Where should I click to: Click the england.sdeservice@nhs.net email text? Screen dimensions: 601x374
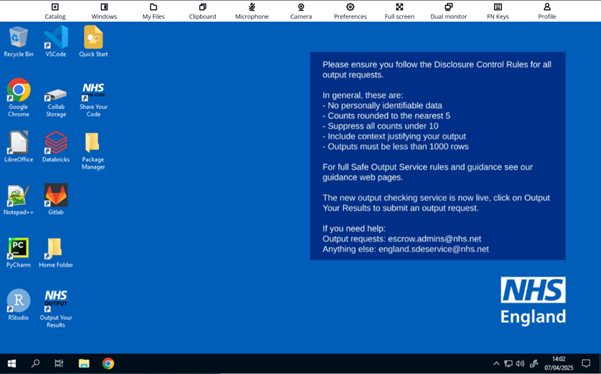click(434, 249)
